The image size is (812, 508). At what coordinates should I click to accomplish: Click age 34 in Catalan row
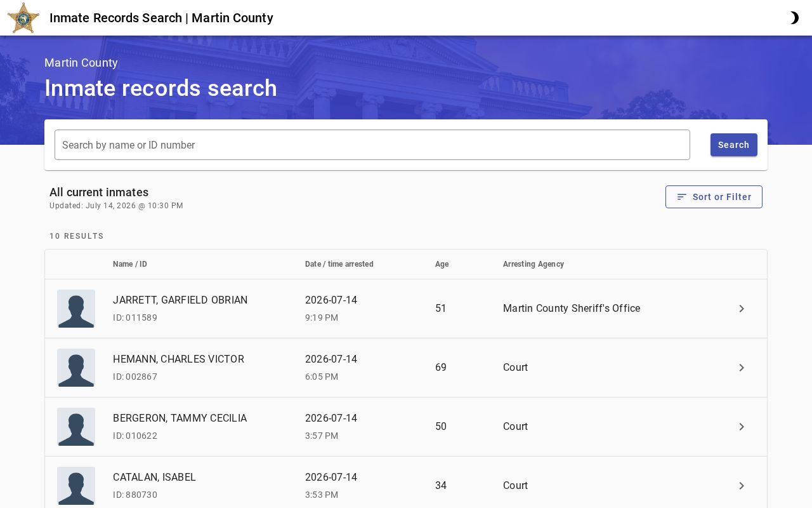(441, 486)
